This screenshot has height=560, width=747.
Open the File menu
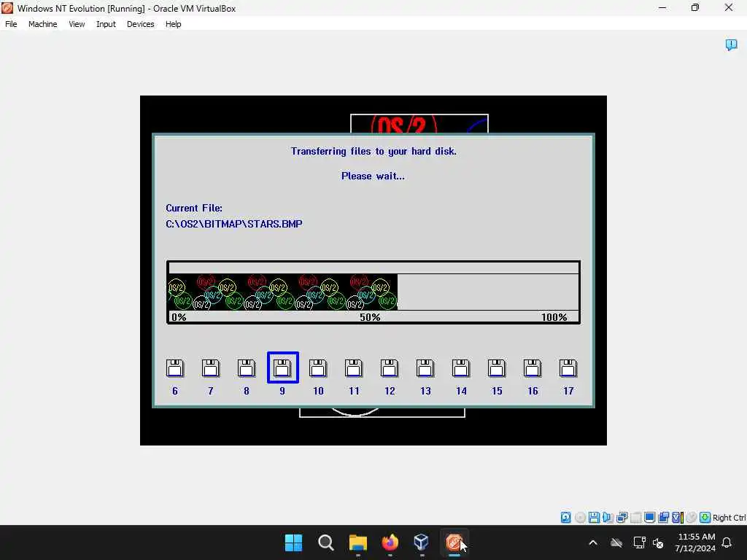11,24
